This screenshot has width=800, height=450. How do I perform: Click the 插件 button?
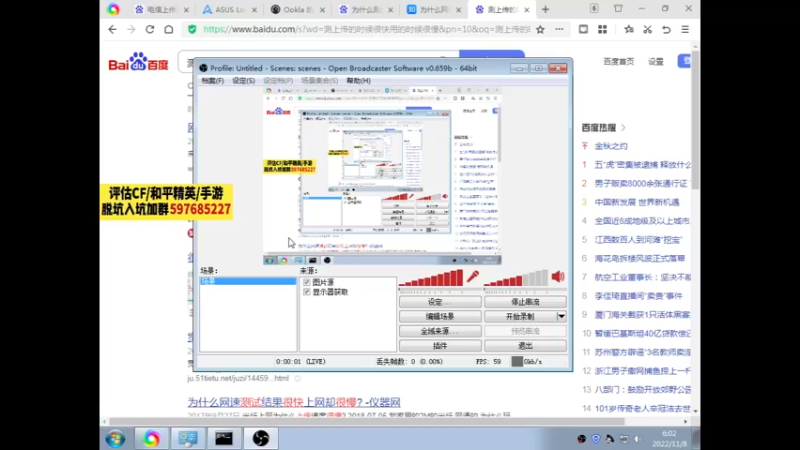tap(440, 346)
